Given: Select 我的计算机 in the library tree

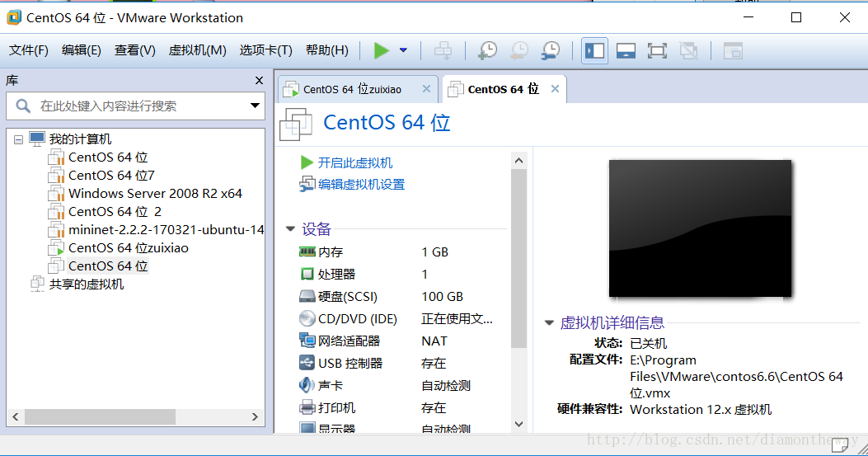Looking at the screenshot, I should (80, 139).
